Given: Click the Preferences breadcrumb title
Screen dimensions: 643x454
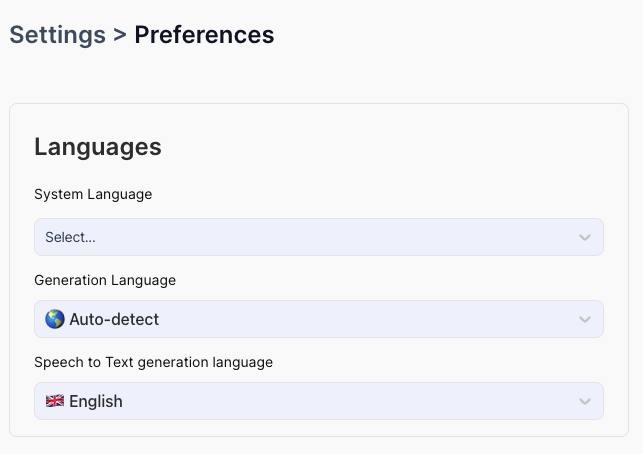Looking at the screenshot, I should 204,35.
